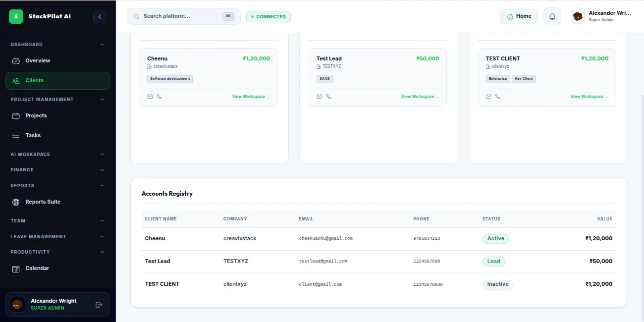Click the STATUS column header
Viewport: 644px width, 322px height.
pyautogui.click(x=491, y=219)
